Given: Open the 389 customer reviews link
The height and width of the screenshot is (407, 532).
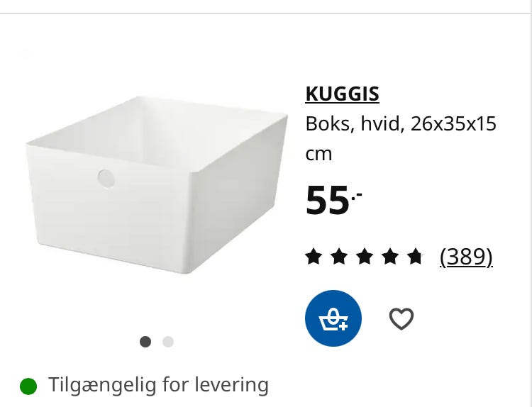Looking at the screenshot, I should pos(466,257).
